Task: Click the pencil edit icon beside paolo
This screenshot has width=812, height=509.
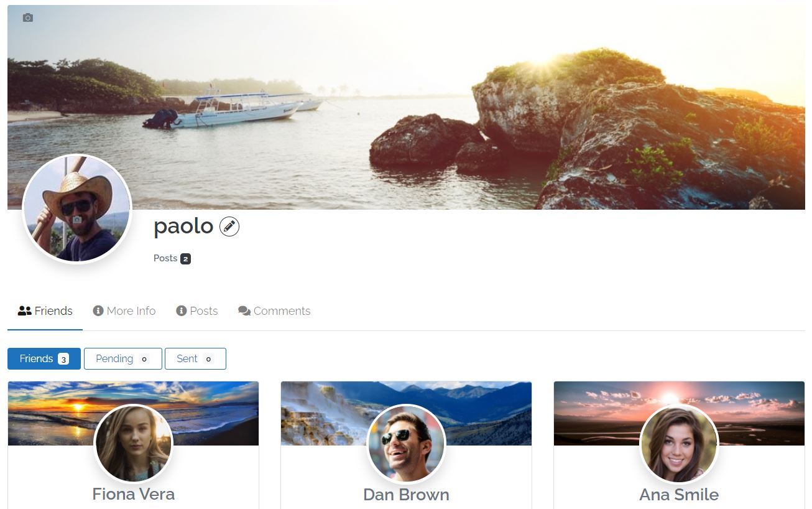Action: (229, 226)
